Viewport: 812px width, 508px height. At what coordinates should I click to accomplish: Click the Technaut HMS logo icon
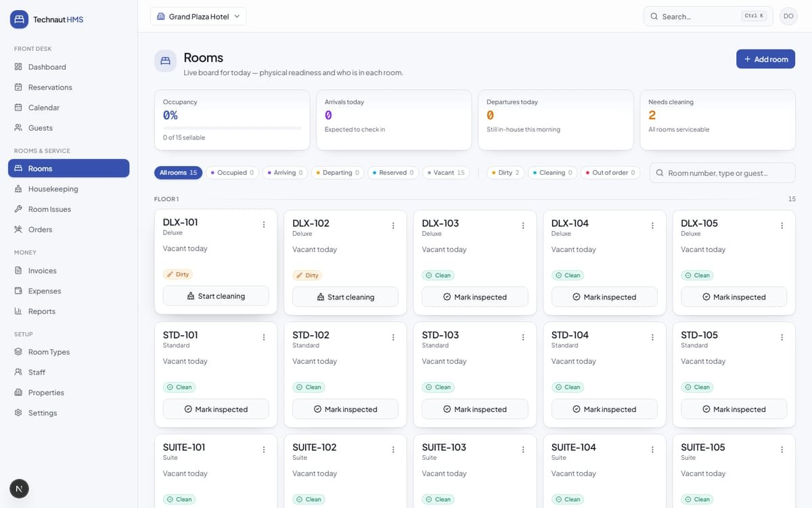[19, 19]
